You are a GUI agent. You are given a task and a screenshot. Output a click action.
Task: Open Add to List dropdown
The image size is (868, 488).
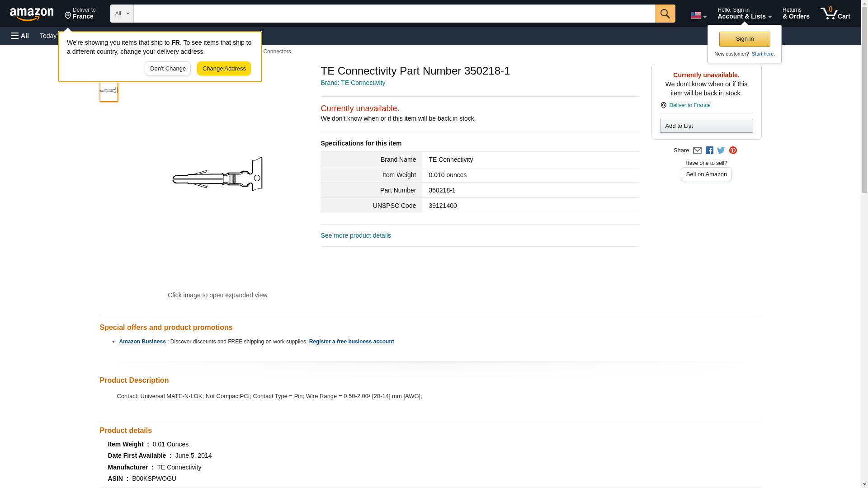[706, 126]
